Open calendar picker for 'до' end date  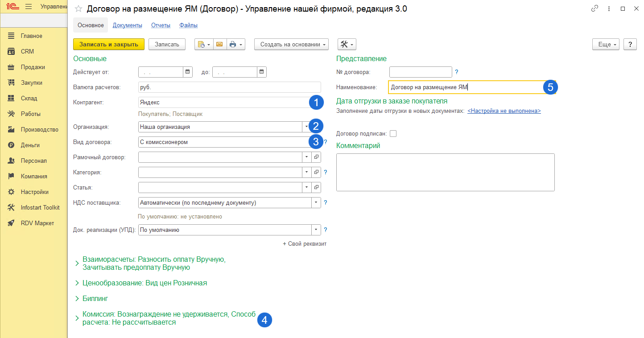262,72
